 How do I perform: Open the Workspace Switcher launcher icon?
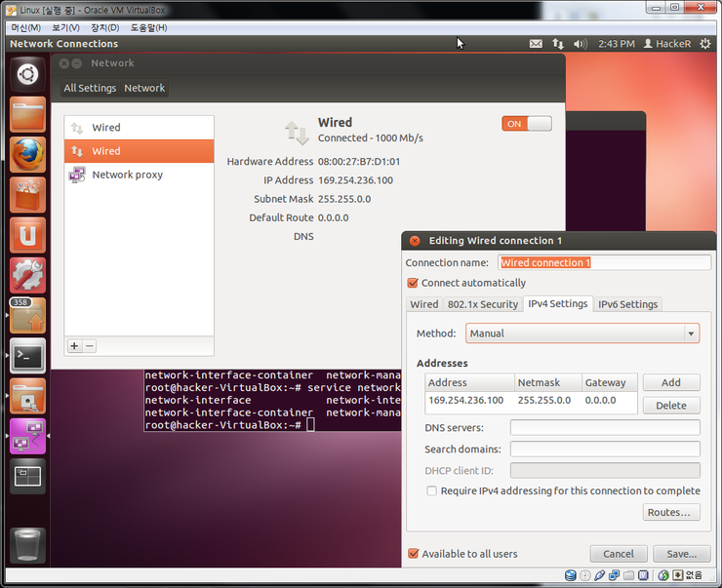pos(27,476)
